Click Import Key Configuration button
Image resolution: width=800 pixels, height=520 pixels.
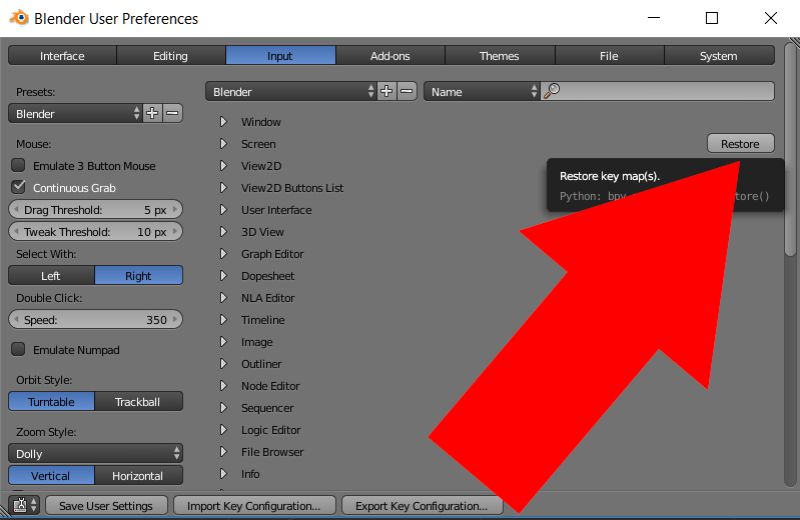254,505
